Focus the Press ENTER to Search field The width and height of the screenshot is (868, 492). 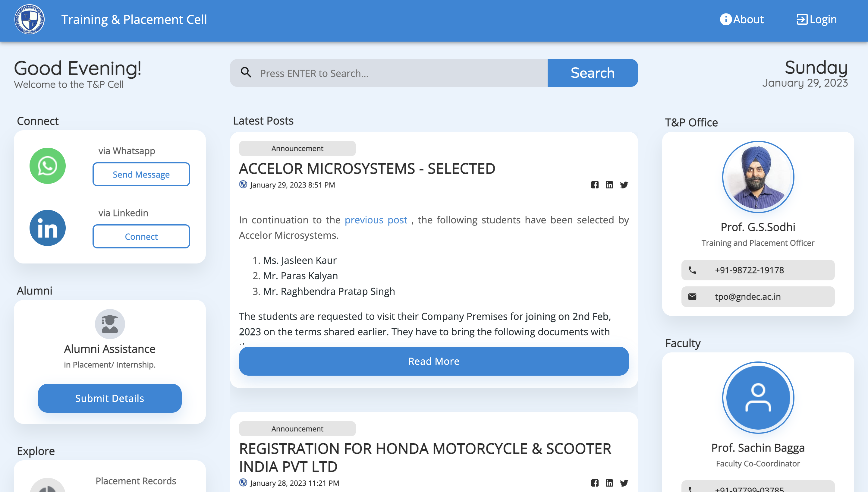pos(388,73)
